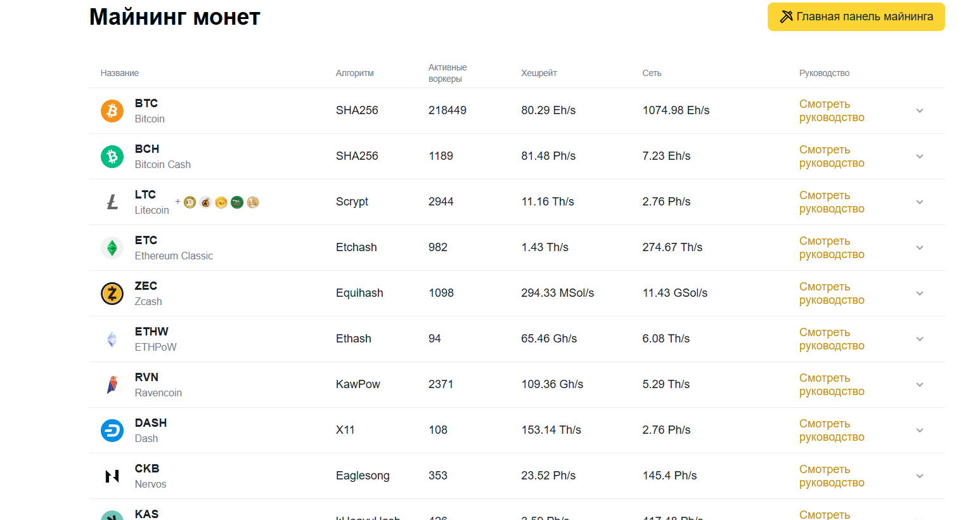The height and width of the screenshot is (520, 980).
Task: Click the green Bitcoin Cash icon
Action: point(112,157)
